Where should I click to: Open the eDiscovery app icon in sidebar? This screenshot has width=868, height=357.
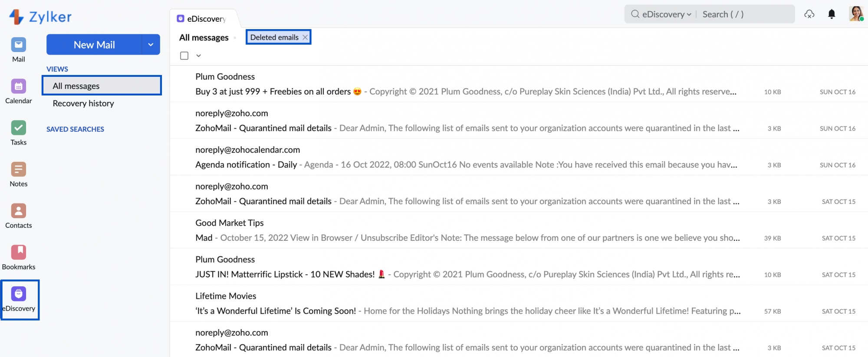click(x=19, y=294)
